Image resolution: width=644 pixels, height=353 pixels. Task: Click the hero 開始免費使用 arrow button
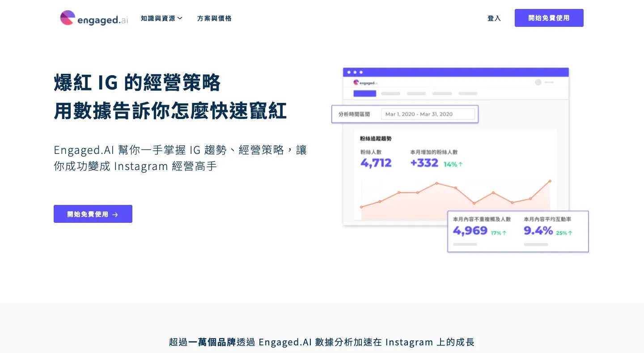click(93, 214)
